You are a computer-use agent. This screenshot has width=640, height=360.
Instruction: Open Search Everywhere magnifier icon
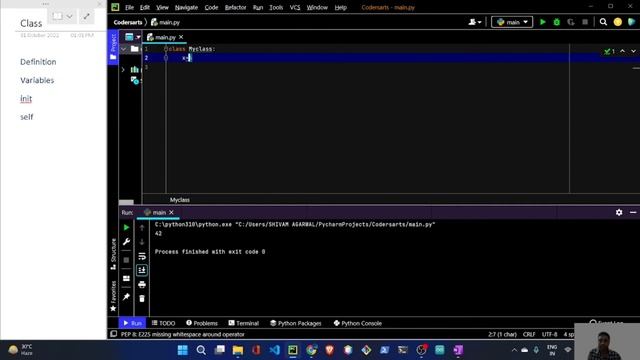click(603, 22)
